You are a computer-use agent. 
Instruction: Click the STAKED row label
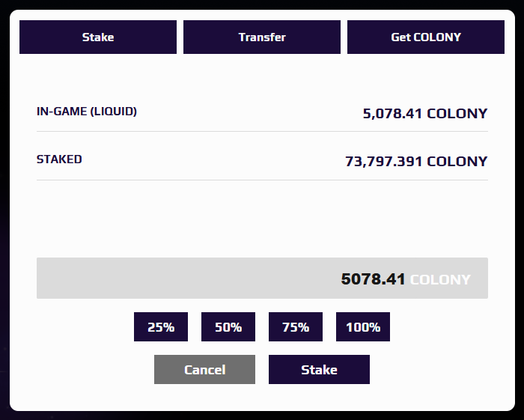[x=59, y=159]
